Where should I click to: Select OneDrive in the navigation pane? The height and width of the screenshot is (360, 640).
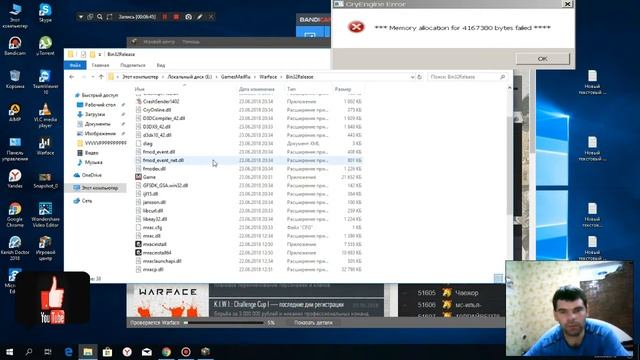[91, 175]
